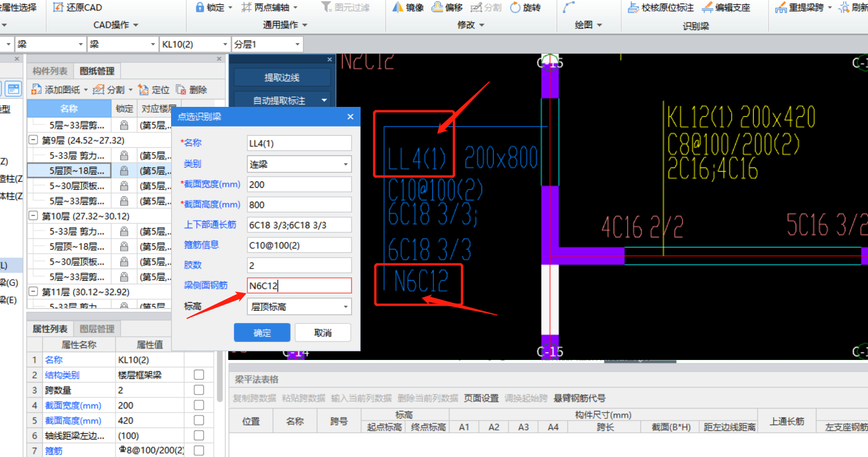The height and width of the screenshot is (457, 868).
Task: Tick checkbox for 跨数量 property row
Action: click(199, 390)
